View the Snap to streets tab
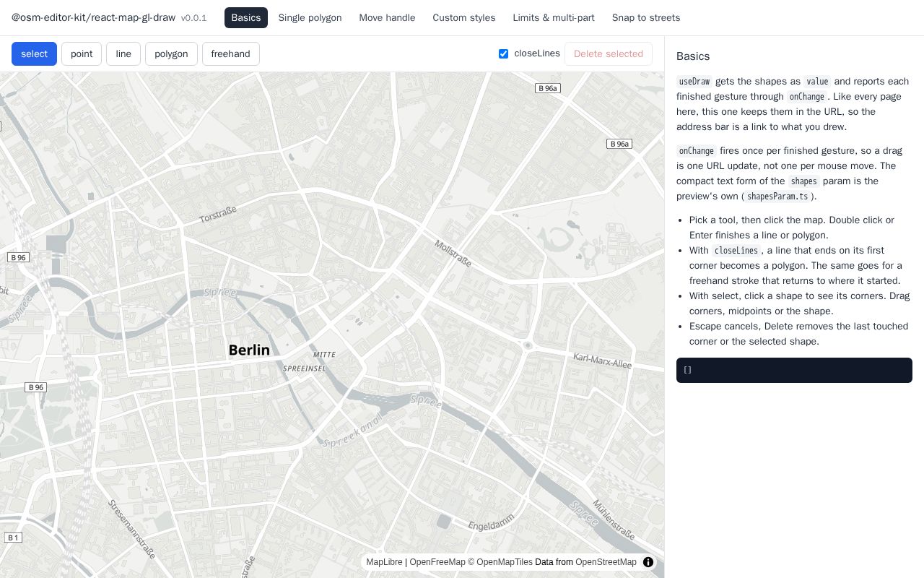 coord(646,17)
